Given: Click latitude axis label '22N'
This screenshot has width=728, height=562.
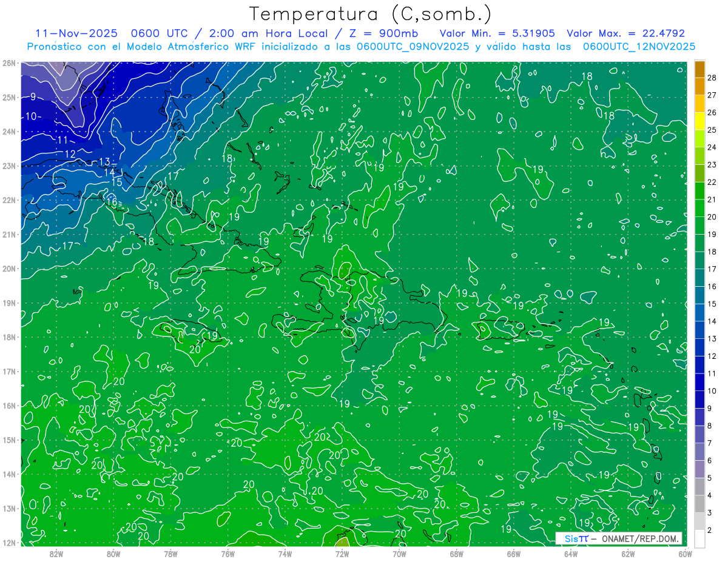Looking at the screenshot, I should tap(8, 200).
